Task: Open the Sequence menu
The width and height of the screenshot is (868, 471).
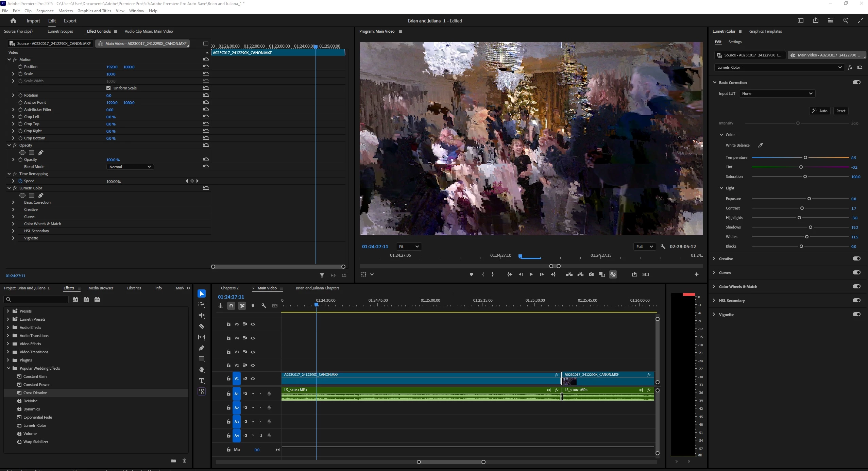Action: click(x=45, y=11)
